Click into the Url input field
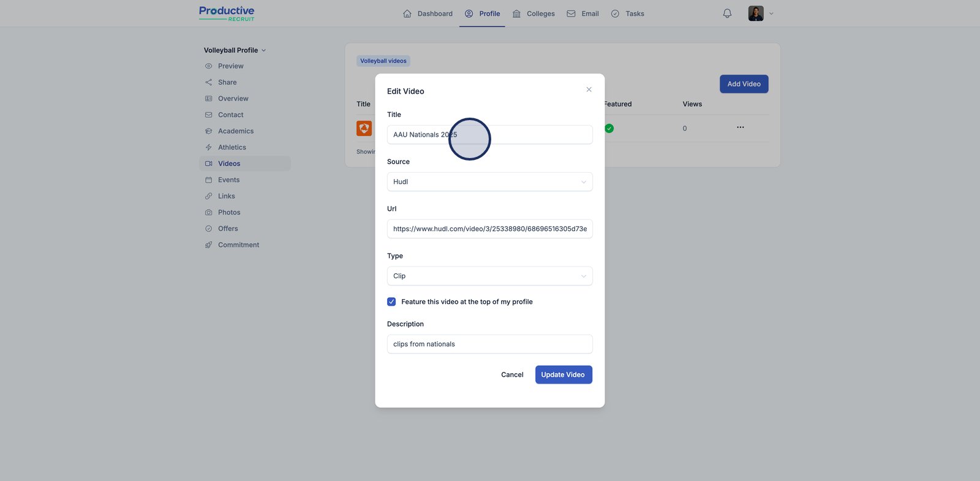This screenshot has width=980, height=481. (x=489, y=229)
